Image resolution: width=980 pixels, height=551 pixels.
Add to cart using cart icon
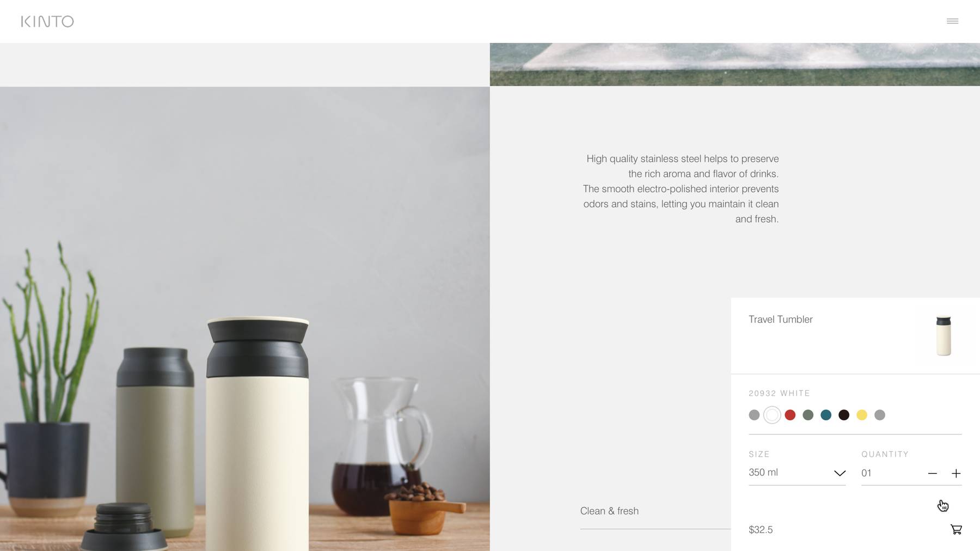(x=956, y=529)
